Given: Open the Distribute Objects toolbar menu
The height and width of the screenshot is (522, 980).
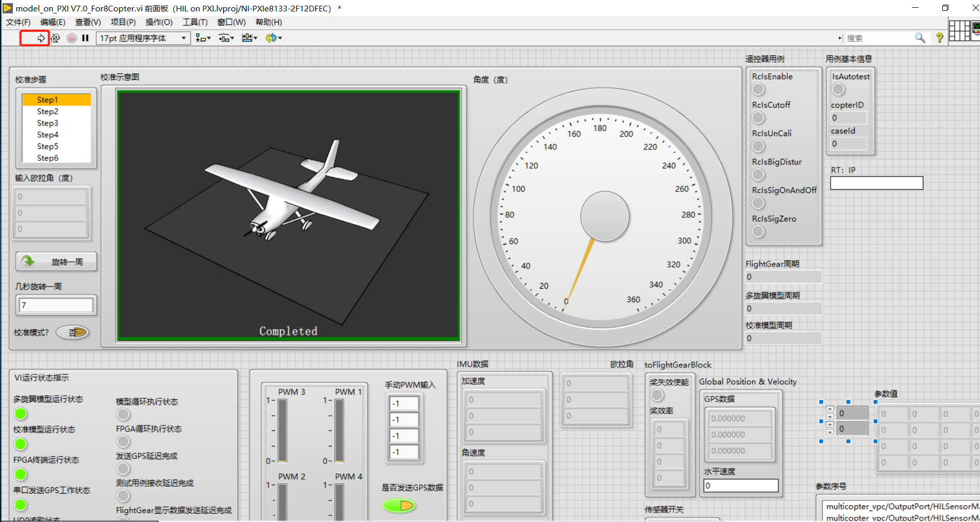Looking at the screenshot, I should coord(226,38).
